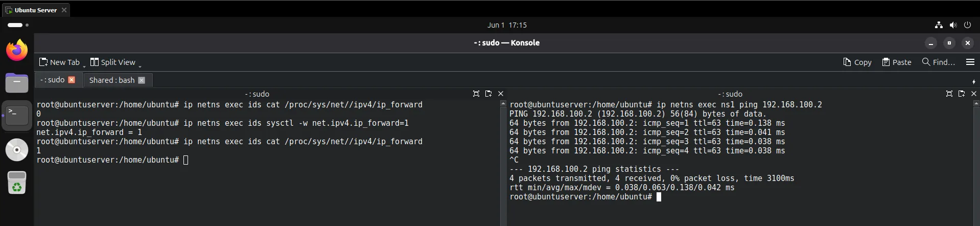Close the right split terminal pane
This screenshot has height=226, width=980.
974,94
